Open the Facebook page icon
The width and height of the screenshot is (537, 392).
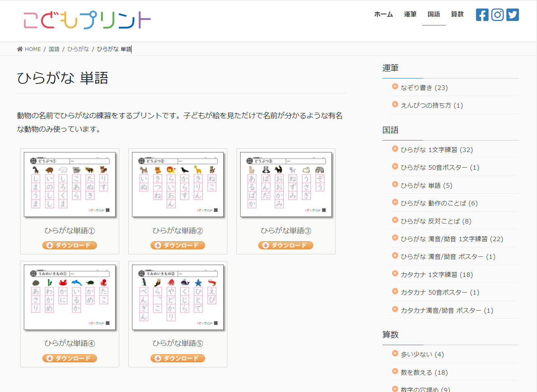(482, 15)
